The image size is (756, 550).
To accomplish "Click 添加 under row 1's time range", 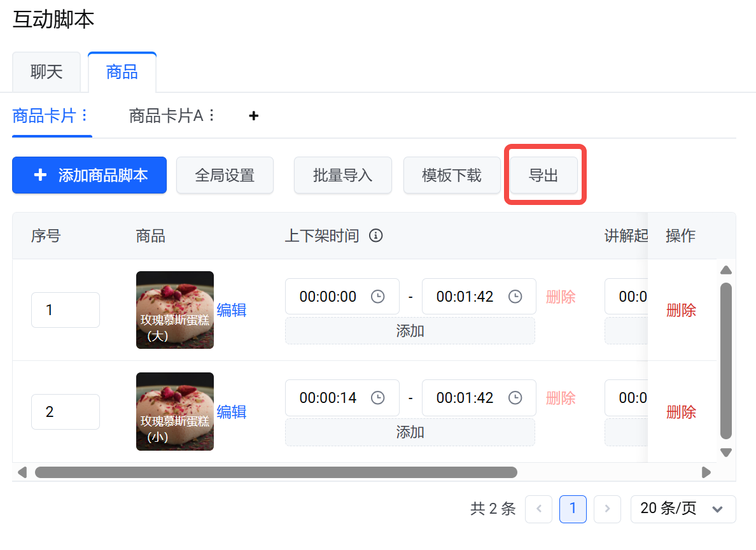I will coord(410,331).
